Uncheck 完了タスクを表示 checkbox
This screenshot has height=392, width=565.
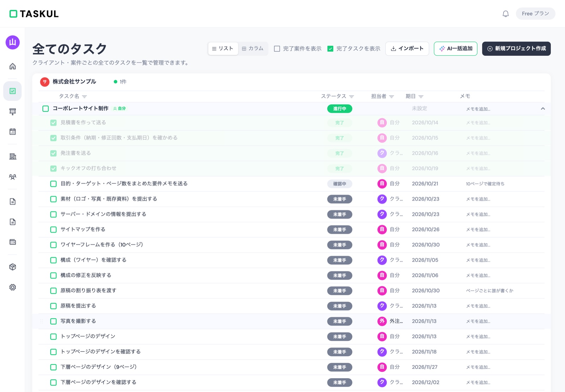[330, 49]
